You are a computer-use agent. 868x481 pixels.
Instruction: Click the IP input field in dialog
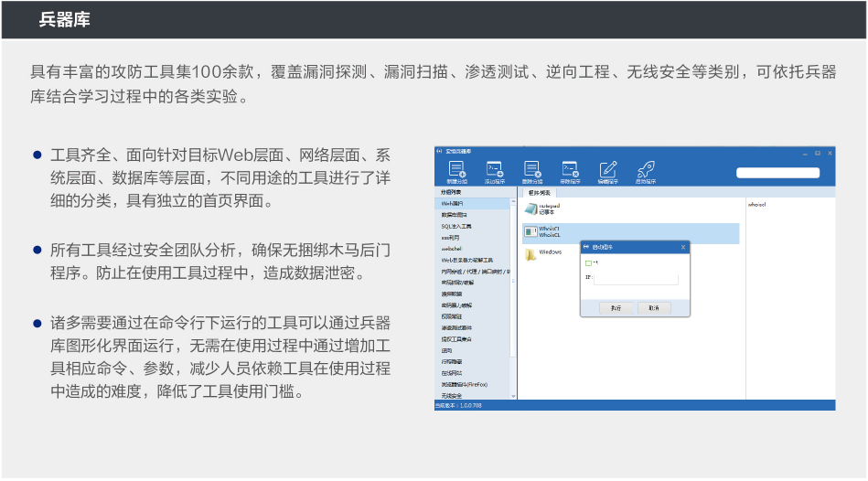(x=636, y=278)
